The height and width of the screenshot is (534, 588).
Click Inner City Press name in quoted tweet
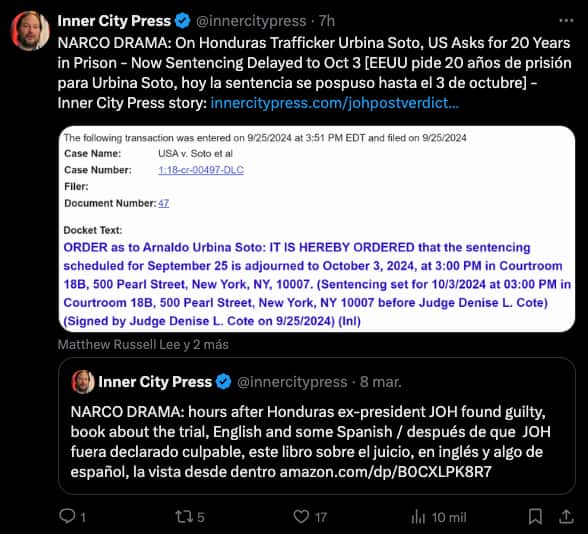pos(155,382)
